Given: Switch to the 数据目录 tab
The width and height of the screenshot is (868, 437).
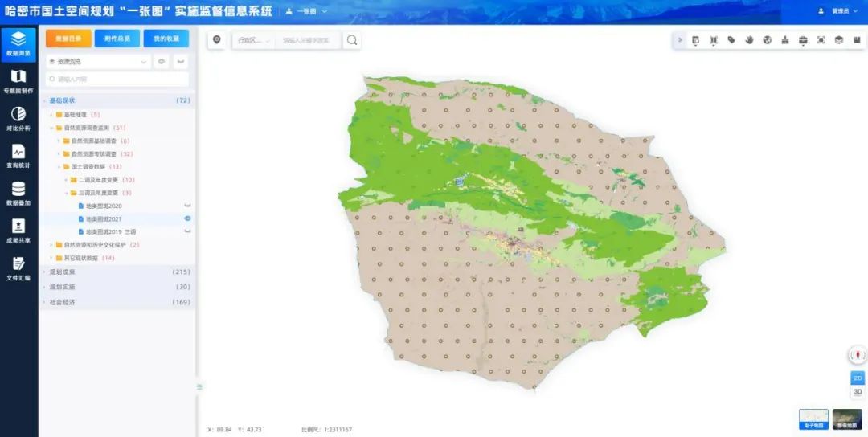Looking at the screenshot, I should click(68, 39).
